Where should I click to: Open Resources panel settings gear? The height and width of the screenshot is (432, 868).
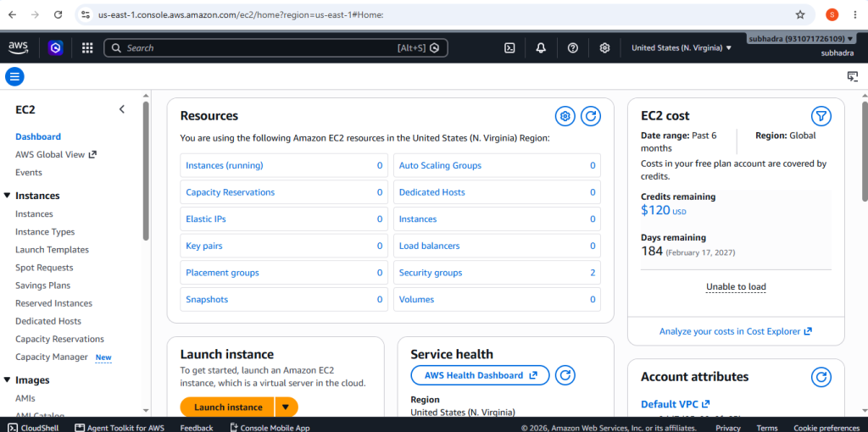pyautogui.click(x=565, y=116)
